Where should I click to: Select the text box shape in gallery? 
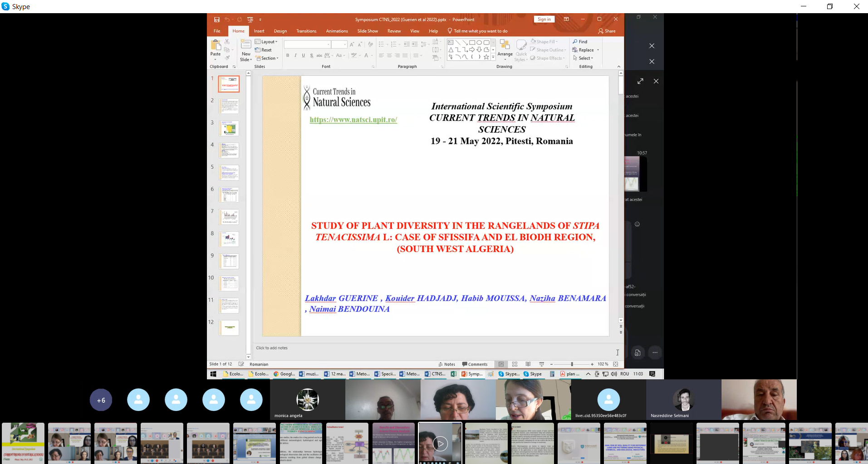click(x=451, y=42)
